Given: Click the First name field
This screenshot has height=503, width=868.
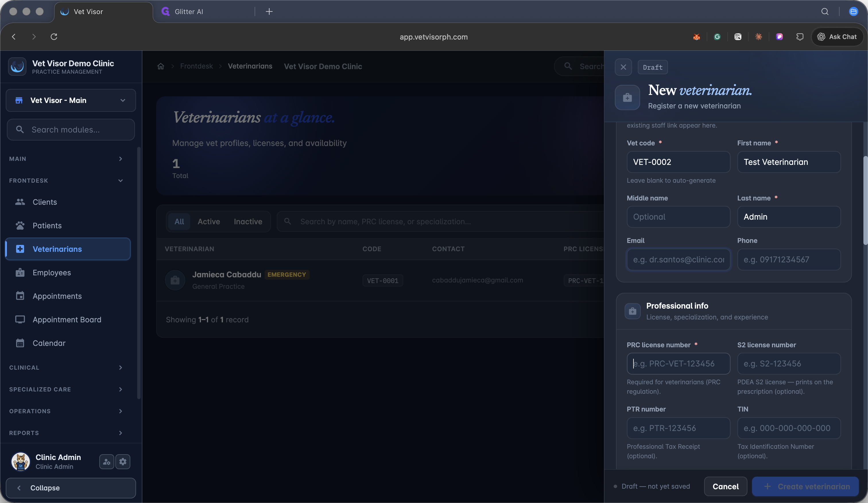Looking at the screenshot, I should (x=789, y=162).
